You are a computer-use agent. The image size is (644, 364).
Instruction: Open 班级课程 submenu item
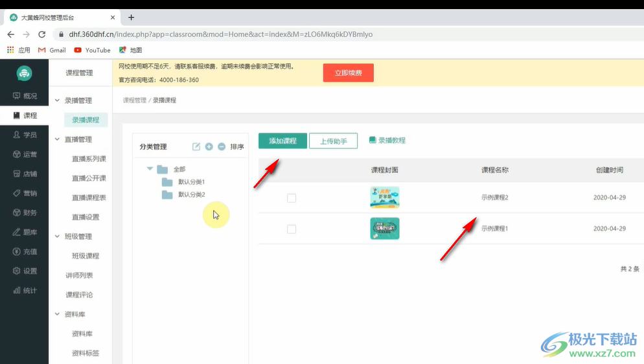click(x=86, y=256)
